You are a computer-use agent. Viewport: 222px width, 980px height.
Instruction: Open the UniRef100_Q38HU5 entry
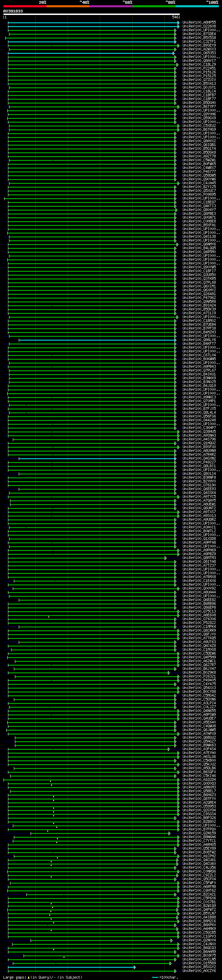click(x=199, y=431)
